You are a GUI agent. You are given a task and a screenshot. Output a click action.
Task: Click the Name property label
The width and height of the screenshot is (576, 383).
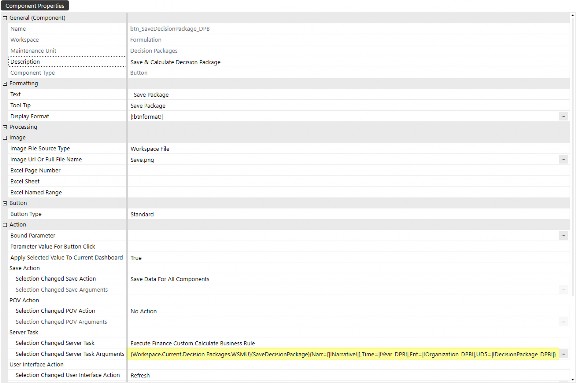click(x=18, y=29)
